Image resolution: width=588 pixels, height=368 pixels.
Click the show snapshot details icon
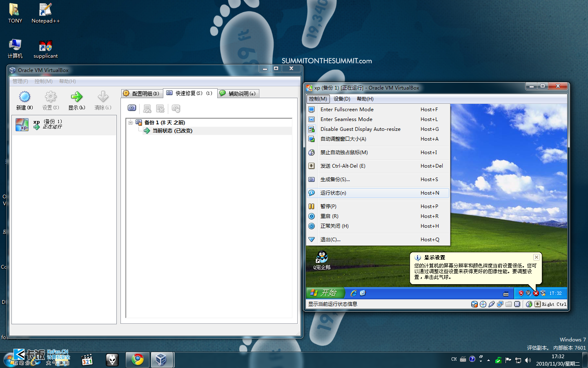(176, 108)
